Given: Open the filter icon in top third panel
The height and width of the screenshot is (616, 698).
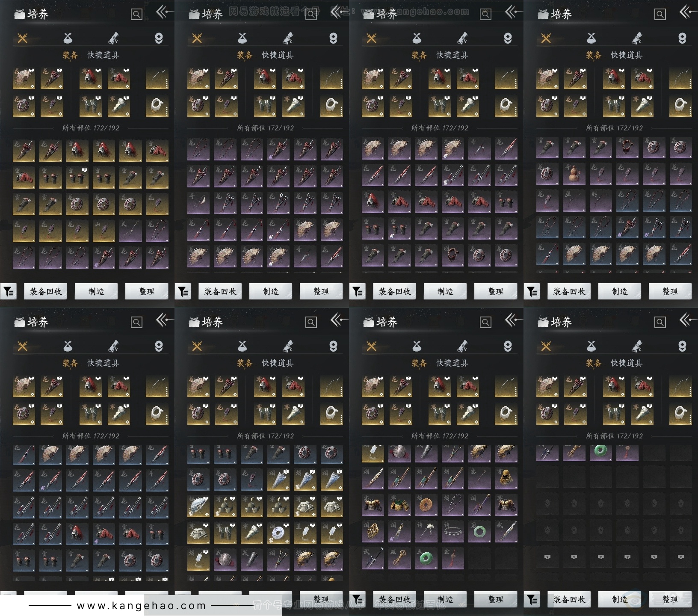Looking at the screenshot, I should pos(358,292).
